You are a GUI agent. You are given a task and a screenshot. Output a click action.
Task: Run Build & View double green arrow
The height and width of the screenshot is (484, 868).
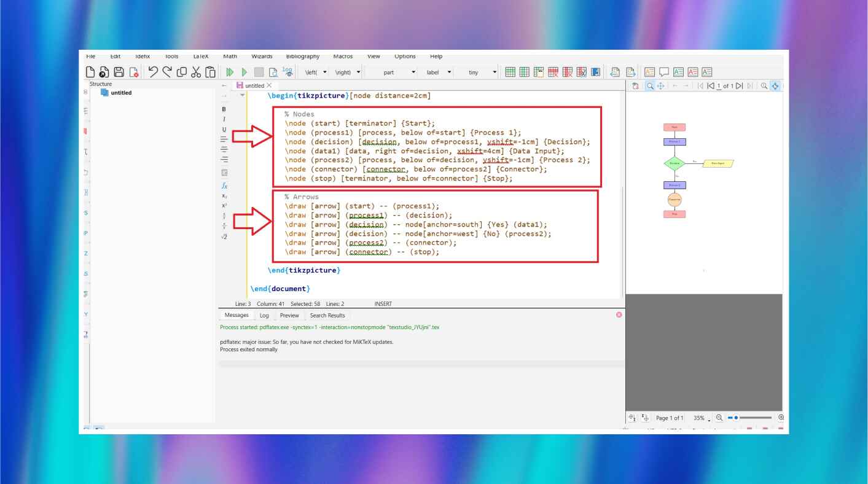[230, 72]
